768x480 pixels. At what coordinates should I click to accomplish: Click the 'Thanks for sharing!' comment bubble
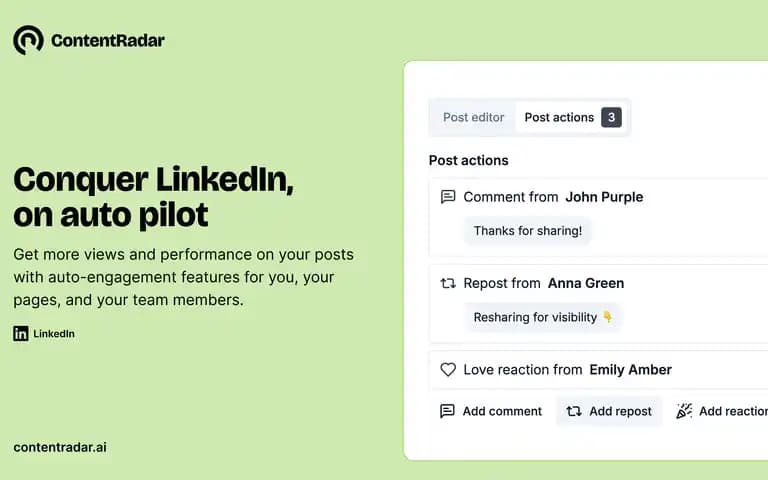click(x=528, y=231)
